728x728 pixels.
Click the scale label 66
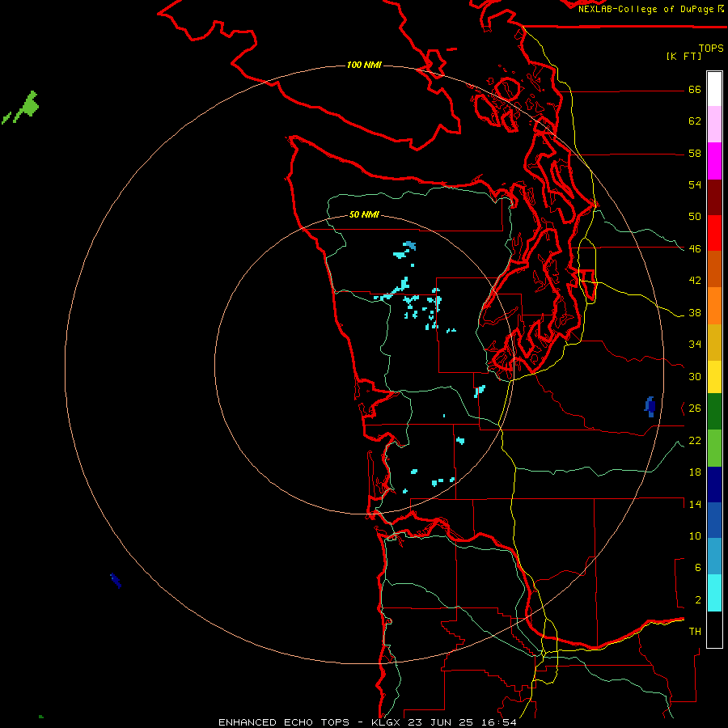point(695,90)
